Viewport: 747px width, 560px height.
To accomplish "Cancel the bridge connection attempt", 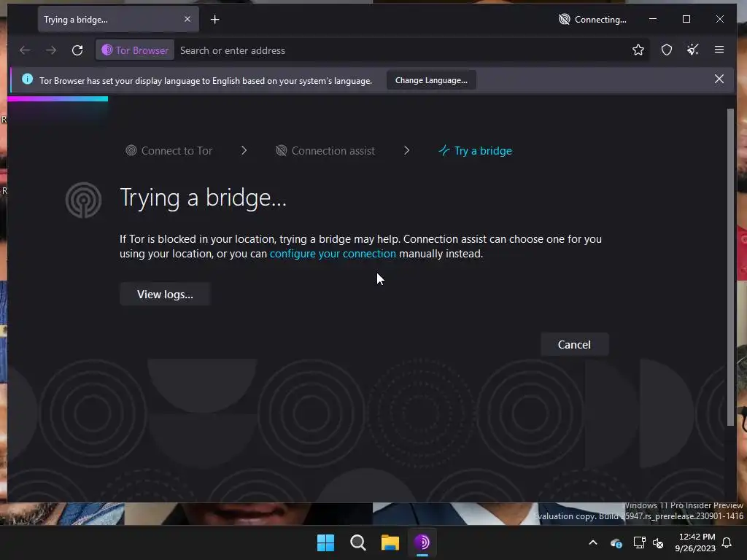I will coord(575,344).
